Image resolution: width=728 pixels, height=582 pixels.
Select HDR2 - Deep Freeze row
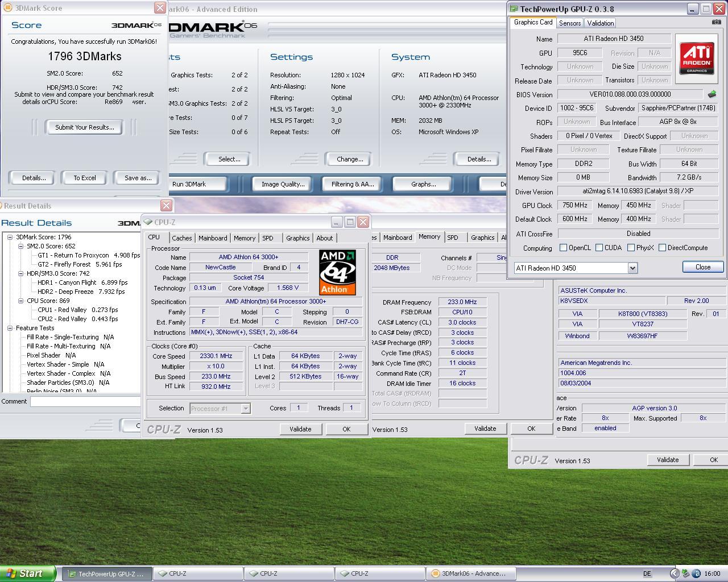tap(81, 292)
